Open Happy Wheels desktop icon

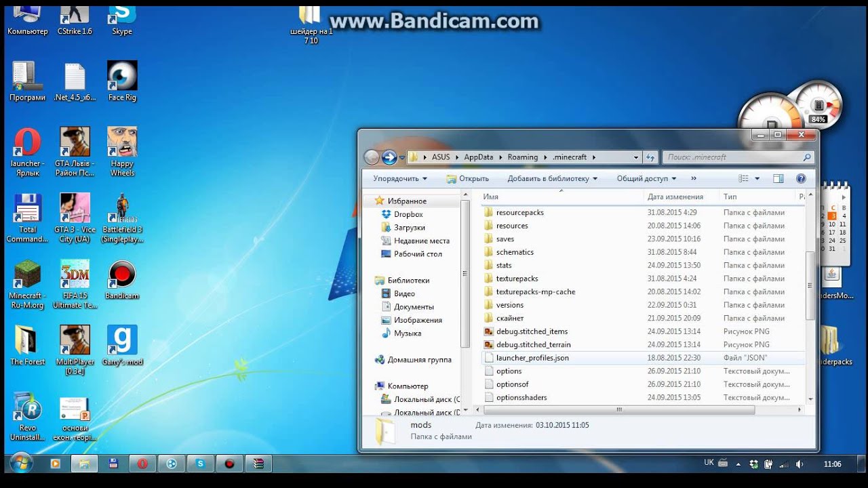(122, 152)
